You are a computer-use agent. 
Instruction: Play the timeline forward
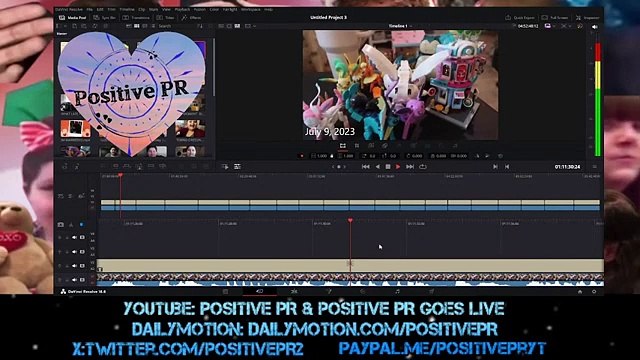(x=398, y=167)
